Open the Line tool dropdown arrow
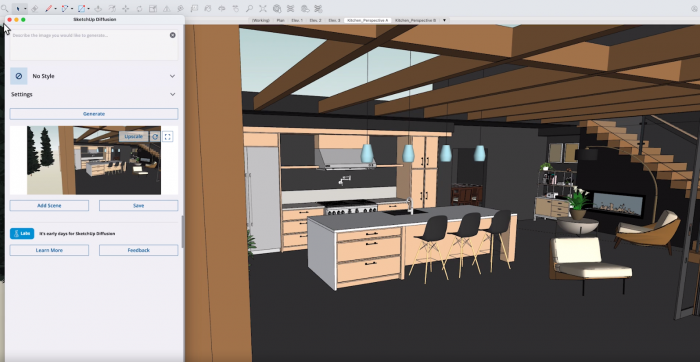The height and width of the screenshot is (362, 700). [55, 9]
